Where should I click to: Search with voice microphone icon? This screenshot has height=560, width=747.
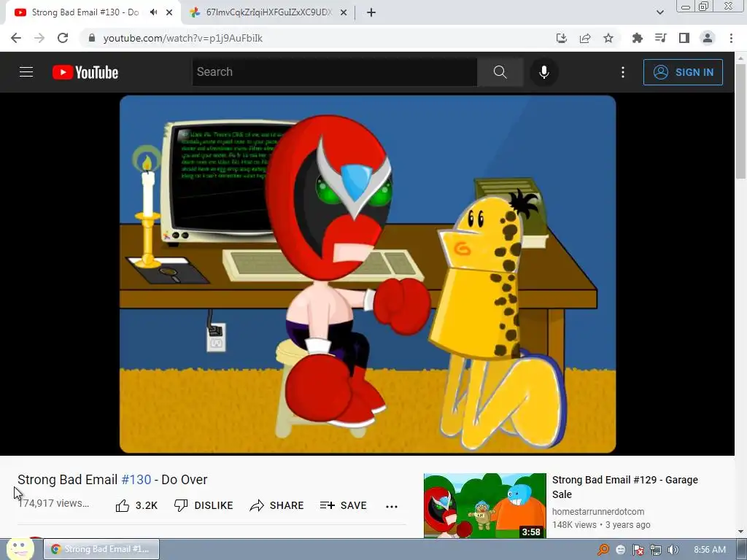[x=544, y=72]
